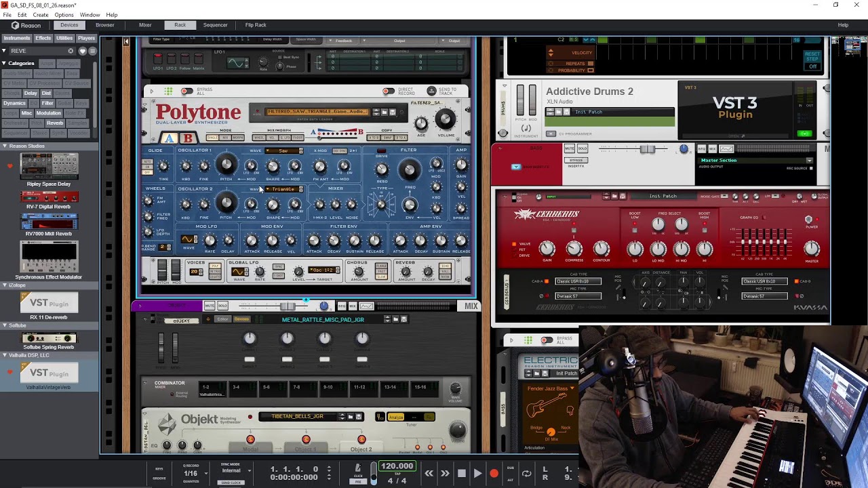Screen dimensions: 868x488
Task: Click the rack navigator collapse arrow
Action: (126, 42)
